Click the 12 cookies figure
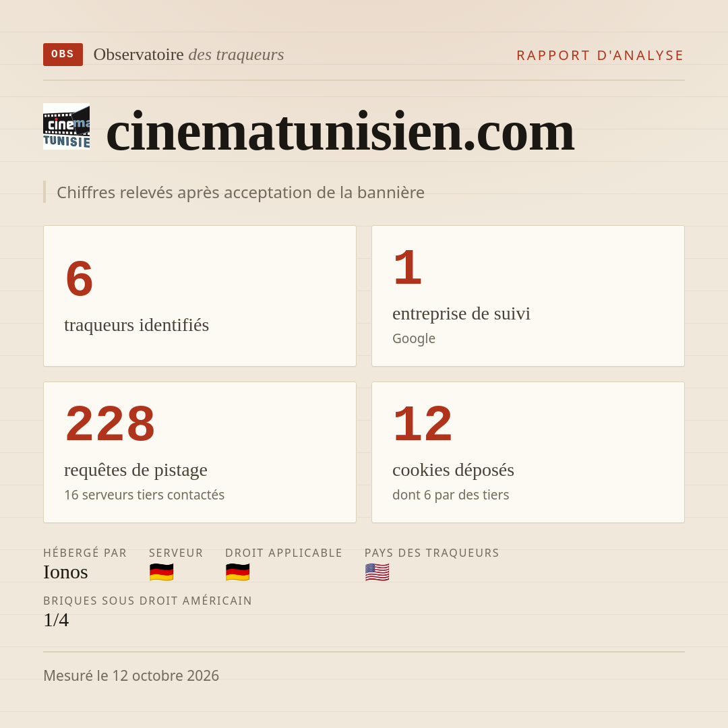This screenshot has width=728, height=728. (423, 423)
